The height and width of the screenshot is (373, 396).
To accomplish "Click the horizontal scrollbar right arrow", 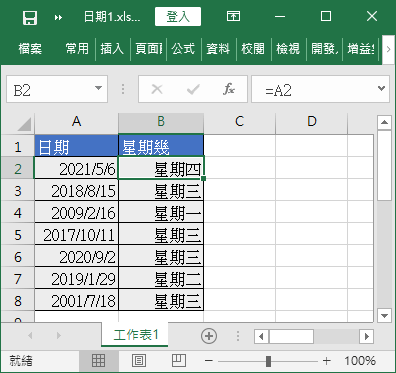I will [366, 336].
